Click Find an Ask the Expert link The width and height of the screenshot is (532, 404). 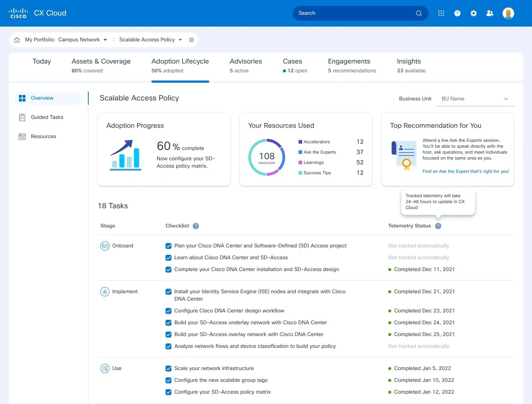click(x=465, y=171)
